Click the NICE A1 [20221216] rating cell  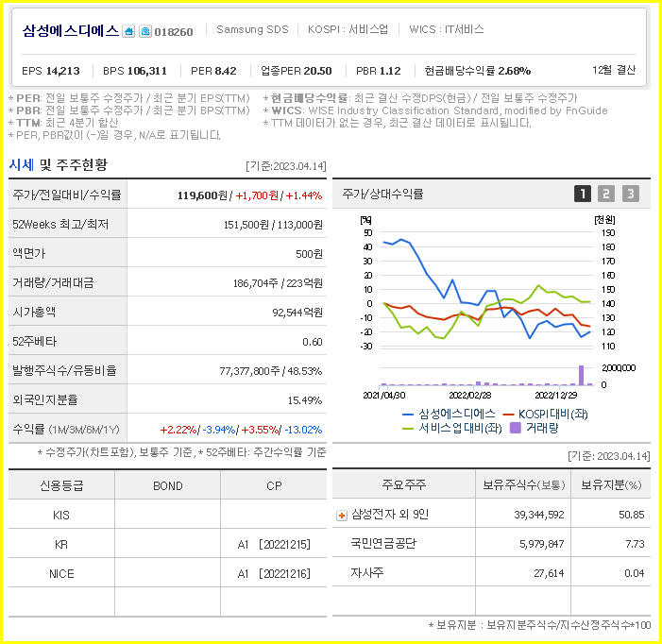pyautogui.click(x=274, y=574)
